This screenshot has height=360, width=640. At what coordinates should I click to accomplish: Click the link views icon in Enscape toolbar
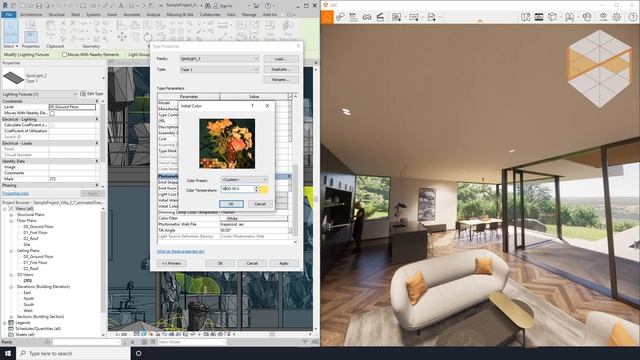pyautogui.click(x=340, y=17)
